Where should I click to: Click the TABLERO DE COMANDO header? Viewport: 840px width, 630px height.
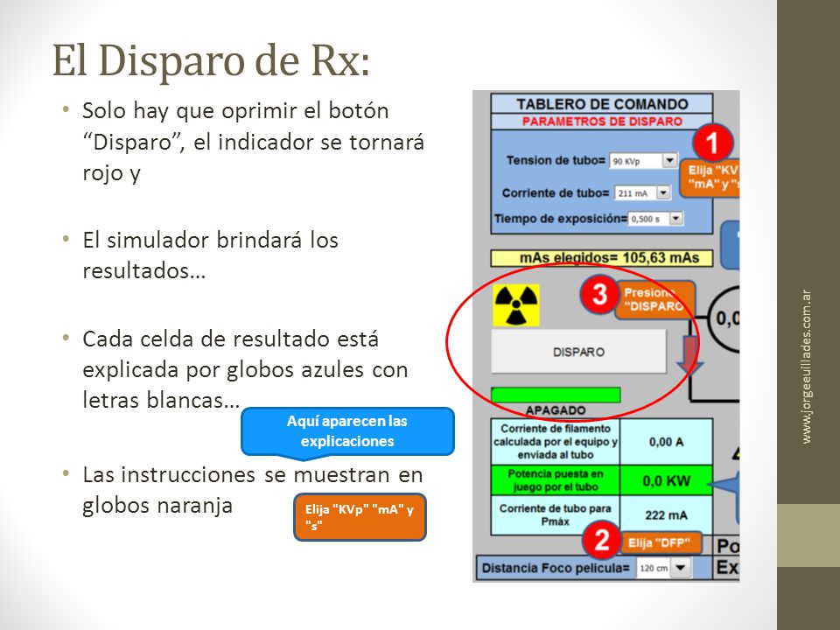[602, 104]
